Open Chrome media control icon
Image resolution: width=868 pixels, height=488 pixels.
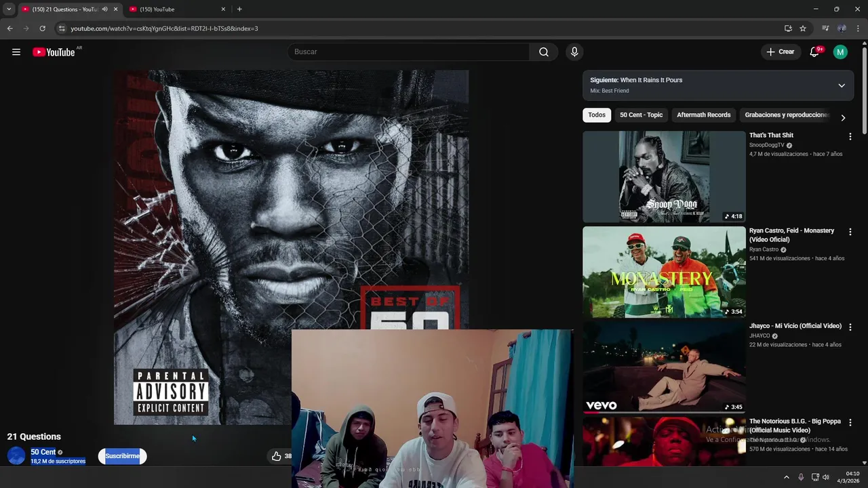[x=825, y=28]
